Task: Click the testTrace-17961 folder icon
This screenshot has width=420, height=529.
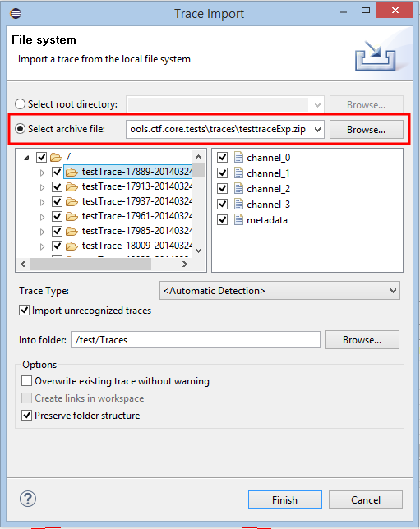Action: (72, 216)
